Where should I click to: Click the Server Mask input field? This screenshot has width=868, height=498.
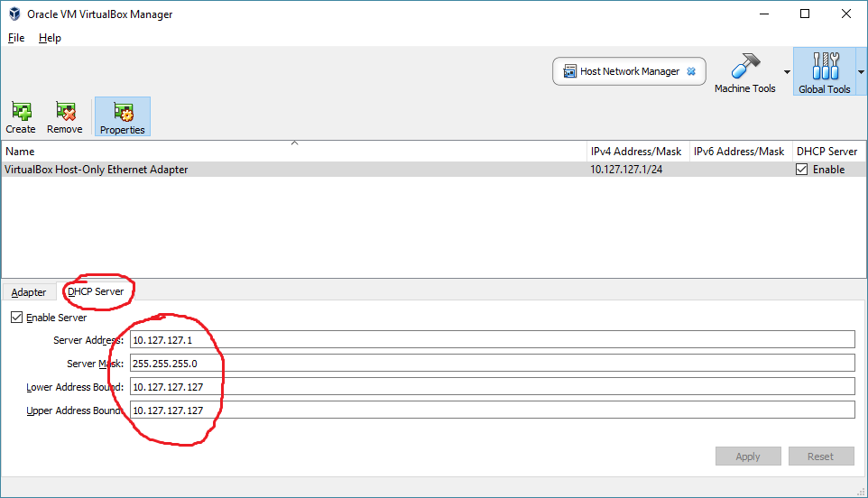(493, 363)
